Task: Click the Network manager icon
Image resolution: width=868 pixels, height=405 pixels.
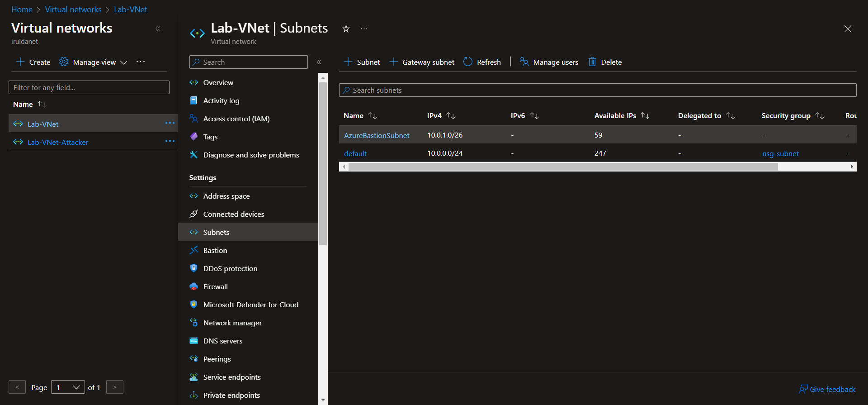Action: pyautogui.click(x=194, y=323)
